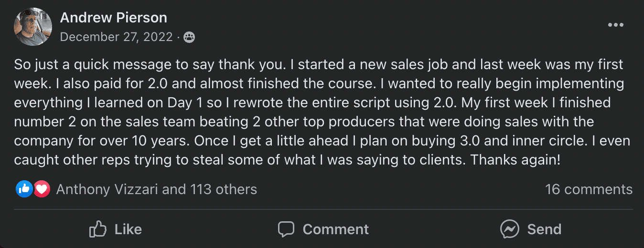Click the blue thumbs-up reaction icon
Screen dimensions: 644x248
click(24, 189)
